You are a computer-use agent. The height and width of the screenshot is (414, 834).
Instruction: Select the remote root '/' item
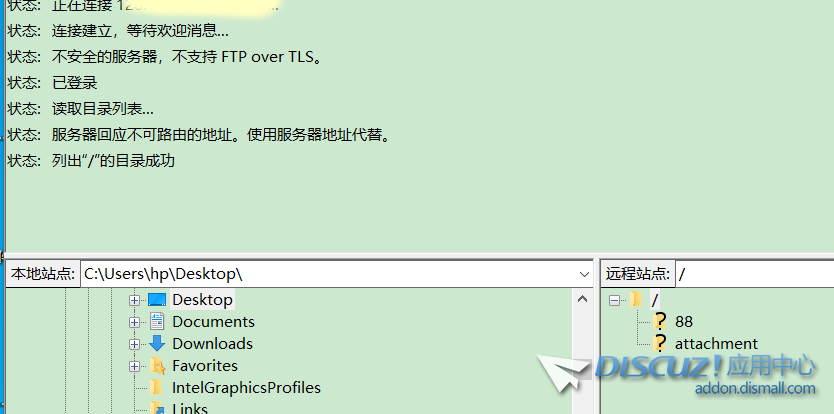point(654,300)
